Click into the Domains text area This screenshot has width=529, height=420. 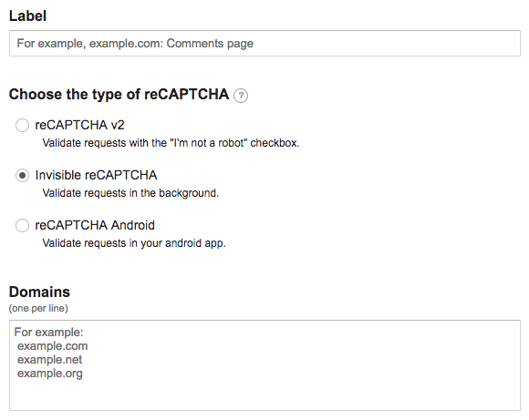(x=264, y=365)
